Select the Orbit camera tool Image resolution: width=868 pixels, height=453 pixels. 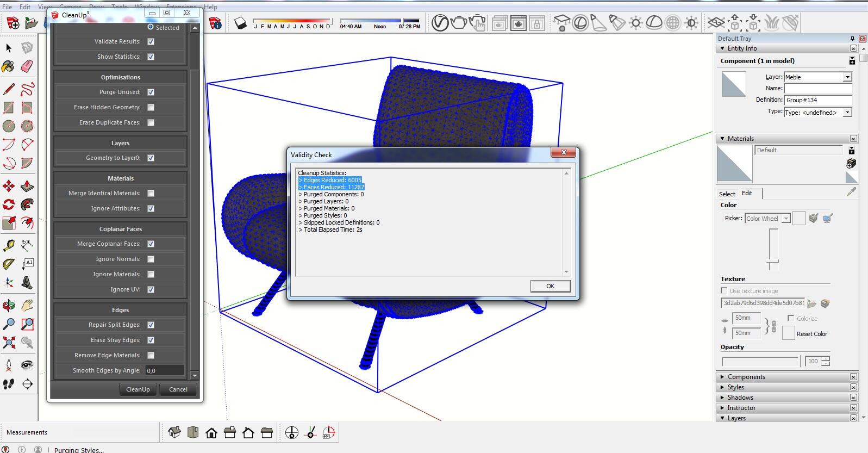(9, 306)
